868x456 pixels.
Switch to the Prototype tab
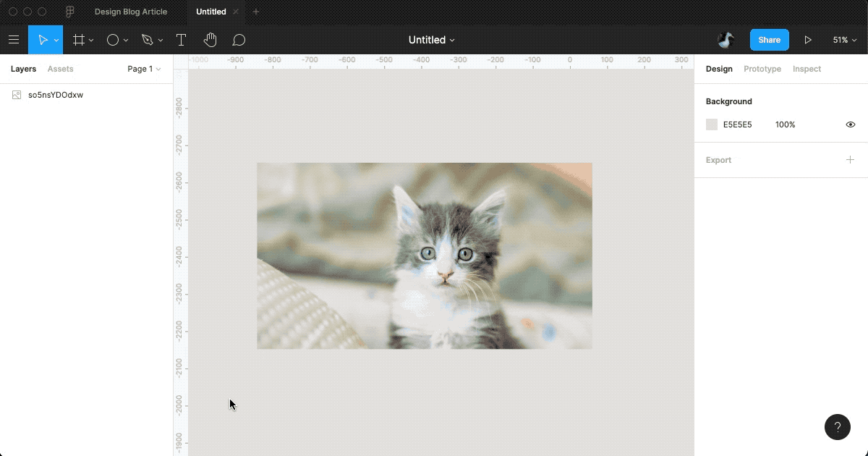[762, 69]
